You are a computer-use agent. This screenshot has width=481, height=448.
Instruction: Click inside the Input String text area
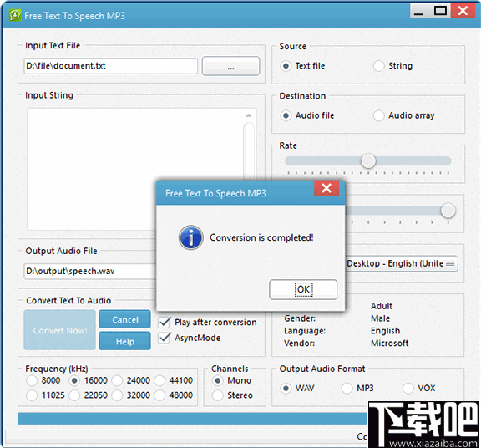(x=135, y=169)
